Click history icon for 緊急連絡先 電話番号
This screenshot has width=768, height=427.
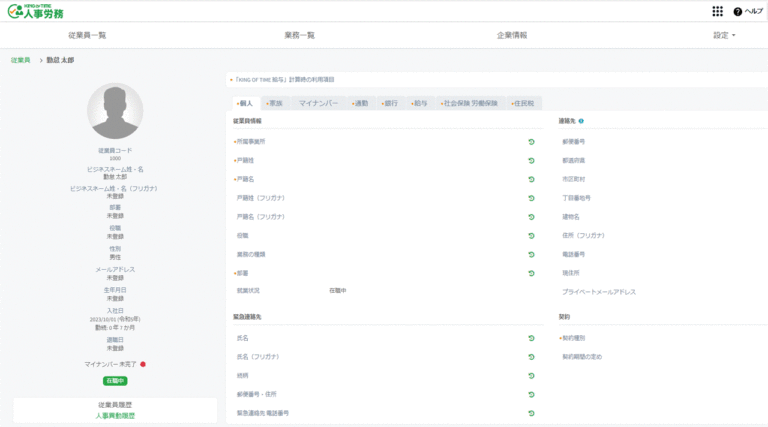[x=531, y=413]
